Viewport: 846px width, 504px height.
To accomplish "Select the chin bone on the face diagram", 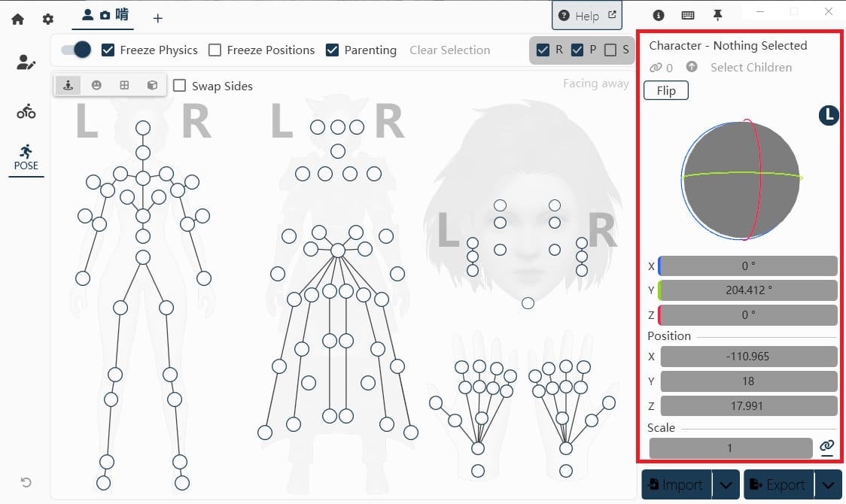I will [528, 303].
